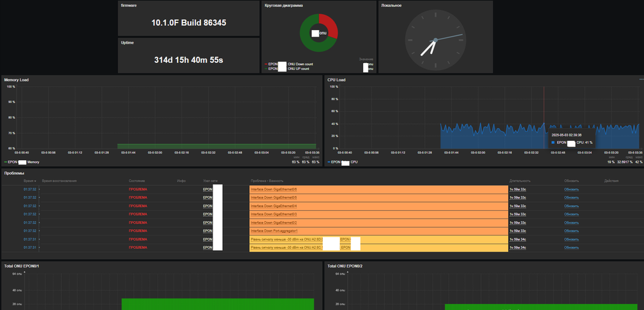Open the Interface Down GigaEthernet0/2 problem

point(274,222)
